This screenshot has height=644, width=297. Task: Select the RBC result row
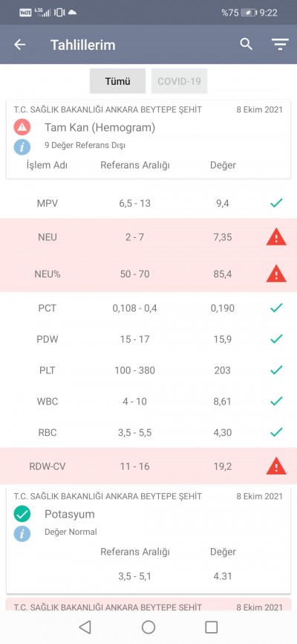(x=148, y=433)
